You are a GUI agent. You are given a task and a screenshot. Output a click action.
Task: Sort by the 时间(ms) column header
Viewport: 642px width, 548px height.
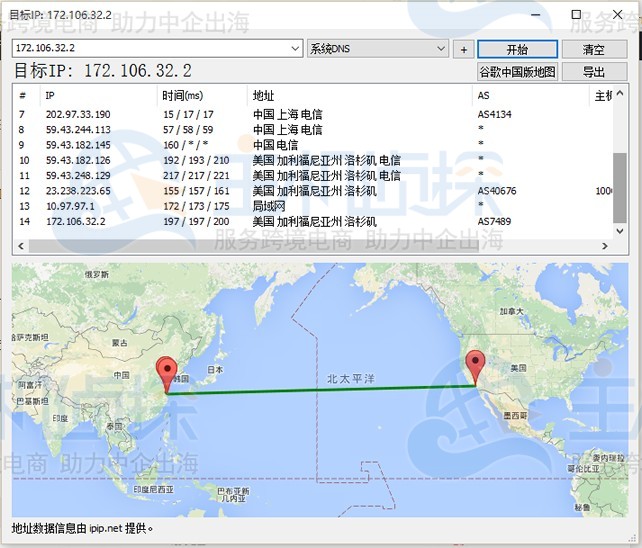pos(182,95)
